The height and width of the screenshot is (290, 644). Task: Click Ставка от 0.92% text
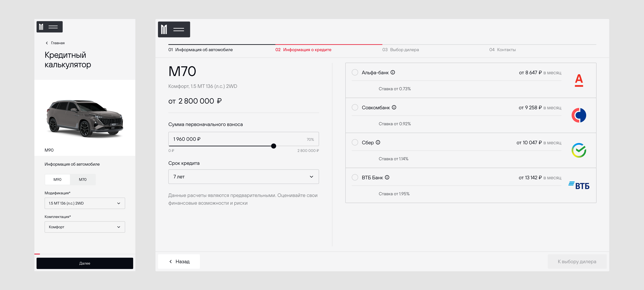[x=395, y=124]
